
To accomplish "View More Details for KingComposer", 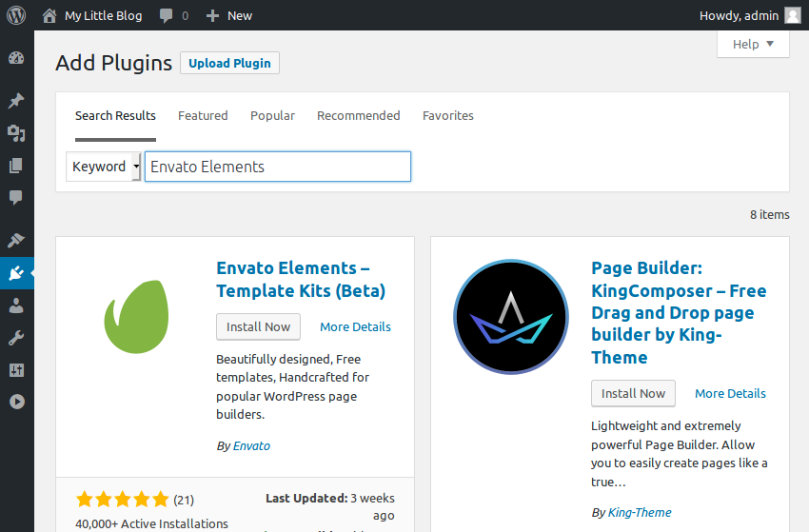I will coord(730,393).
